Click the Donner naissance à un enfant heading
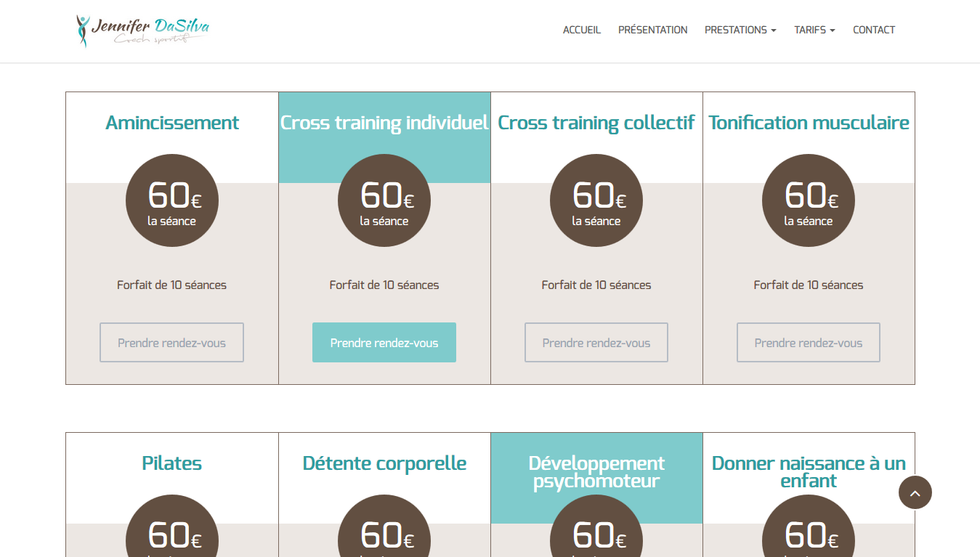 808,472
